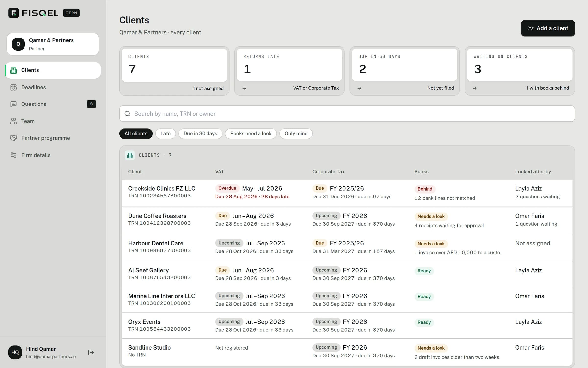This screenshot has height=368, width=588.
Task: Show Only mine clients
Action: [x=296, y=134]
